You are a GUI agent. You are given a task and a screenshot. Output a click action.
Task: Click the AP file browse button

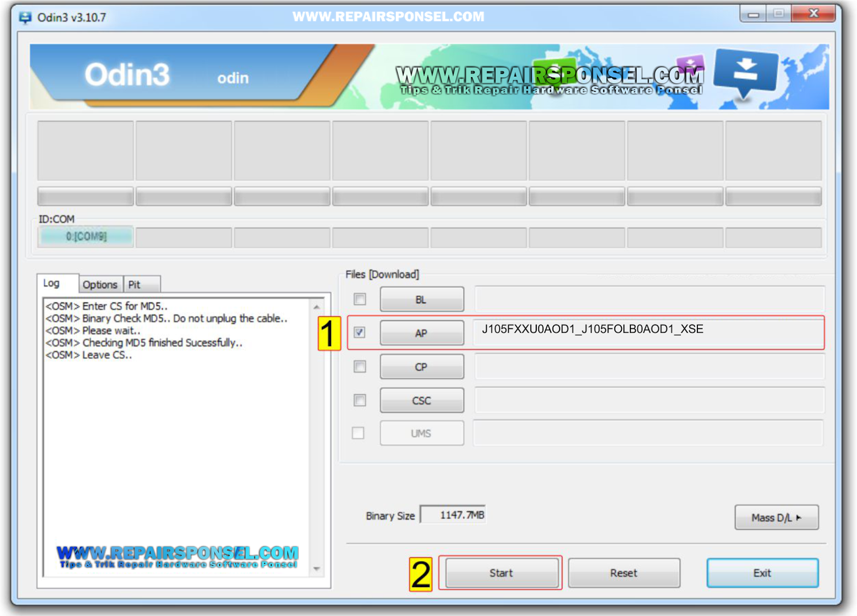coord(422,333)
